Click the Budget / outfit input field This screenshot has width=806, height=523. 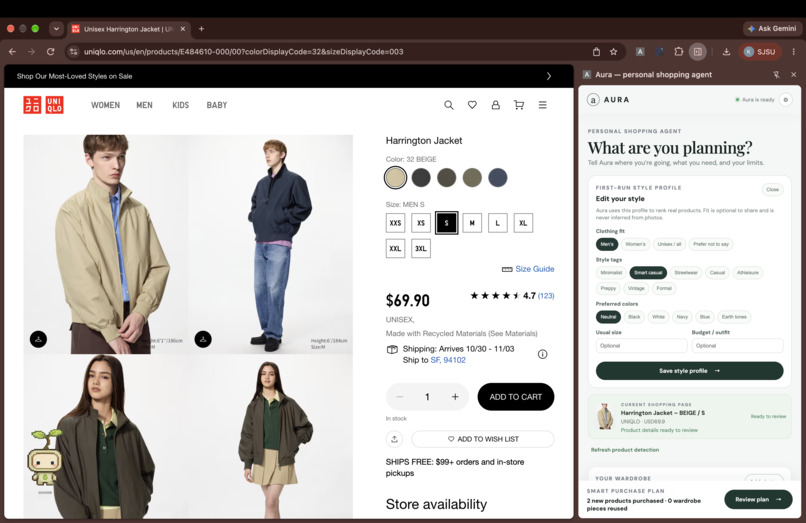tap(738, 346)
